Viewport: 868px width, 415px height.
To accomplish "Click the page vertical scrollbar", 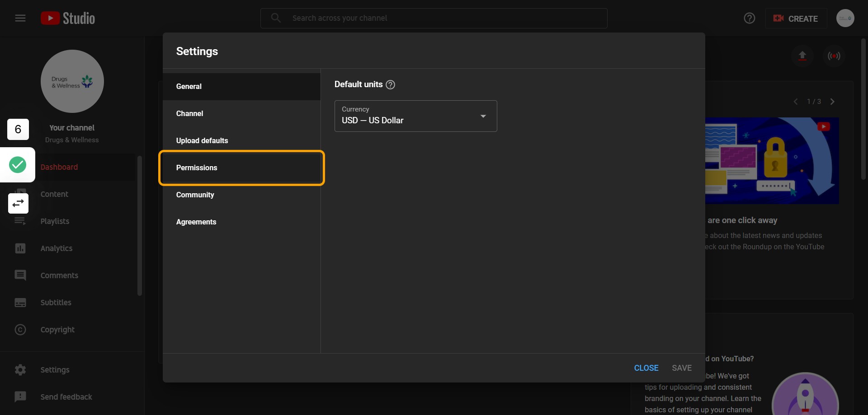I will (x=863, y=110).
